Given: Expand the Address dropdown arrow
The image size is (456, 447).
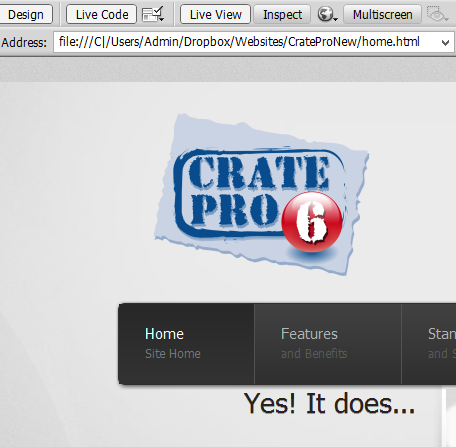Looking at the screenshot, I should [445, 43].
